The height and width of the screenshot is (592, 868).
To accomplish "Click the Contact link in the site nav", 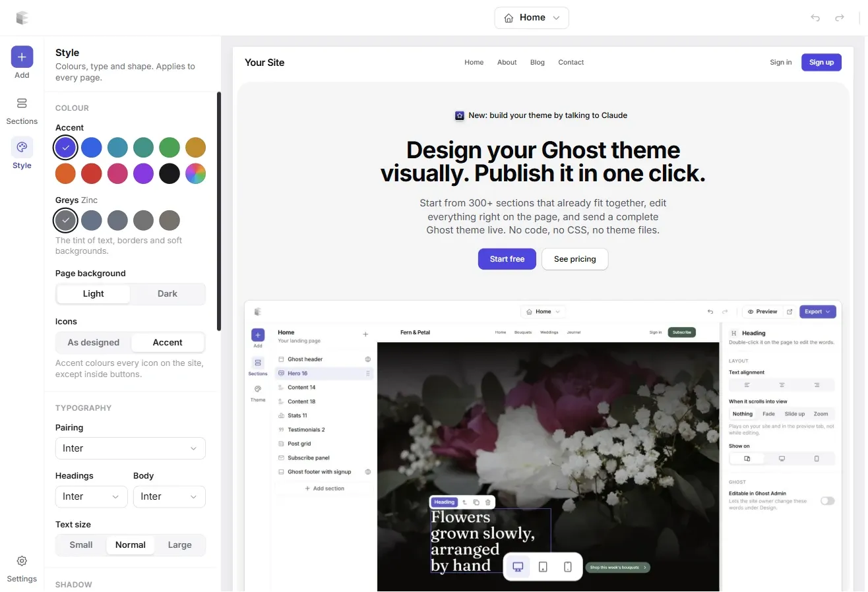I will [571, 63].
